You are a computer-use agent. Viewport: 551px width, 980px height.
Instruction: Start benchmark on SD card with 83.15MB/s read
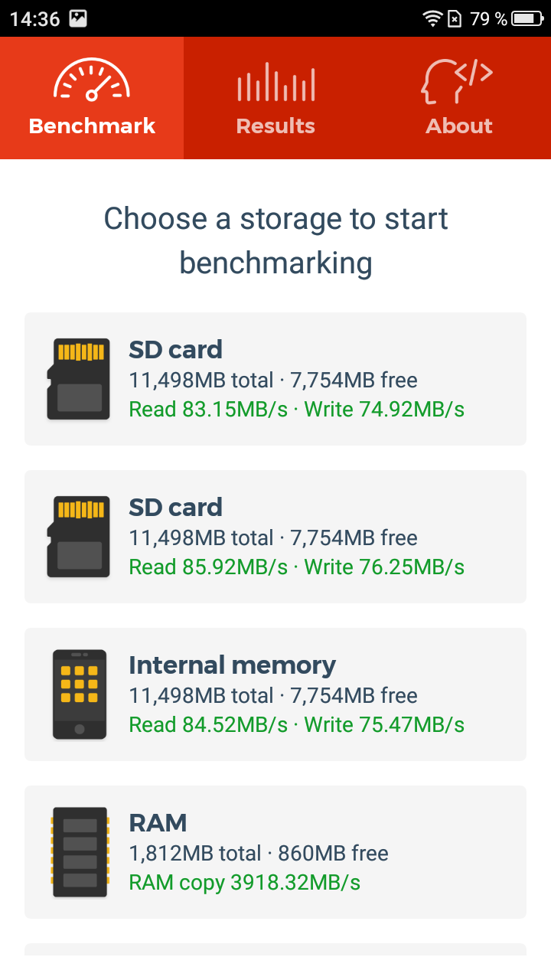(275, 379)
